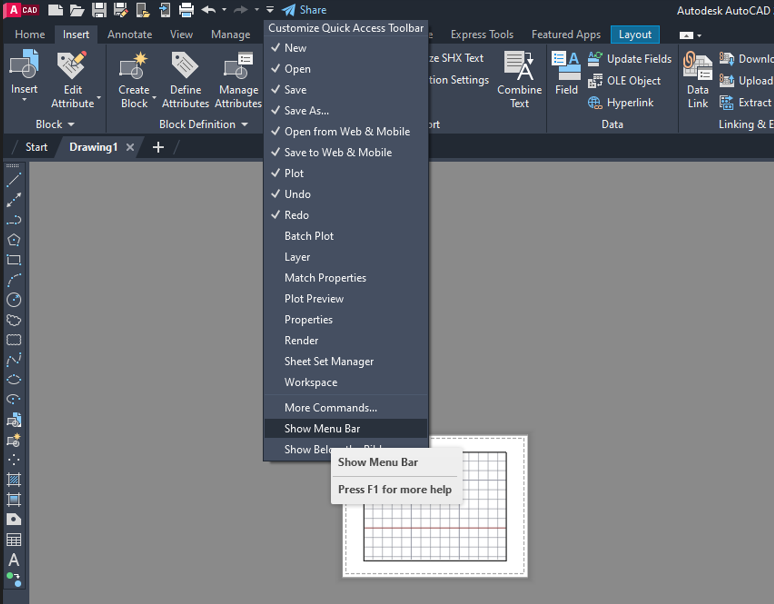Click the Manage Attributes ribbon icon

[x=238, y=66]
